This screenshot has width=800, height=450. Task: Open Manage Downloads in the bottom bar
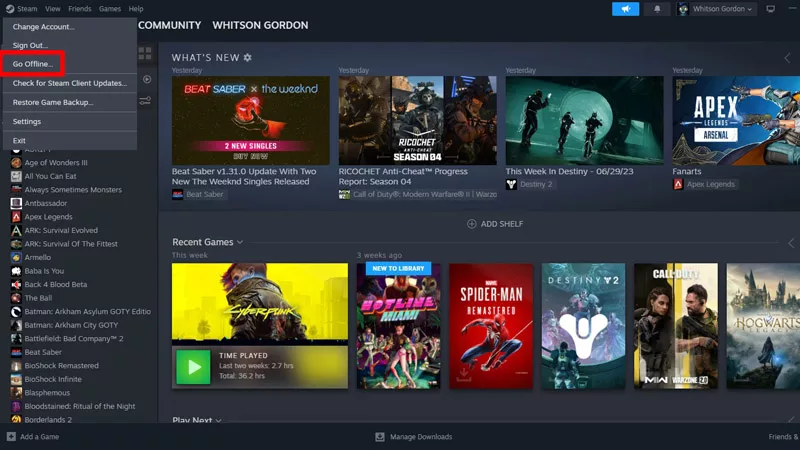coord(414,437)
